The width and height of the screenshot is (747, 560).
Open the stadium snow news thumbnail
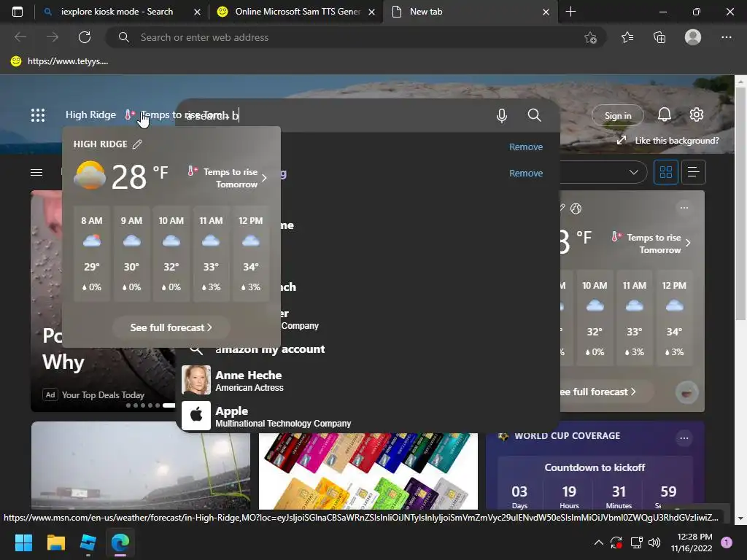[141, 465]
